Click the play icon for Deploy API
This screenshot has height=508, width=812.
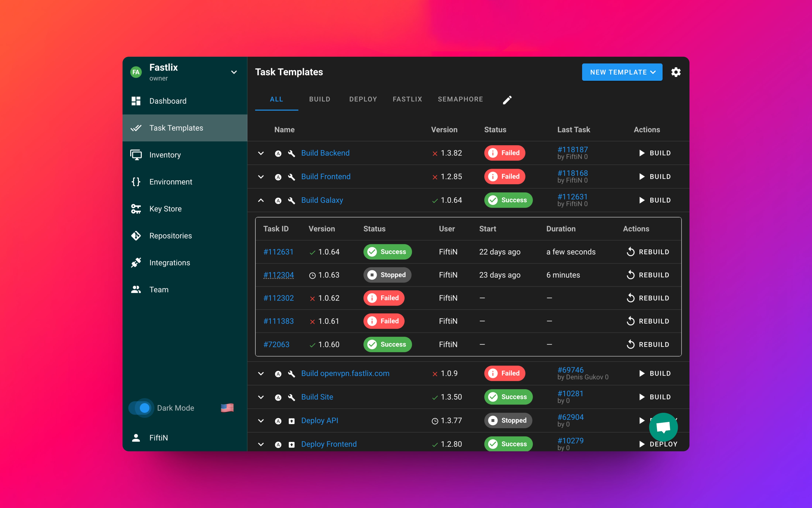coord(641,420)
